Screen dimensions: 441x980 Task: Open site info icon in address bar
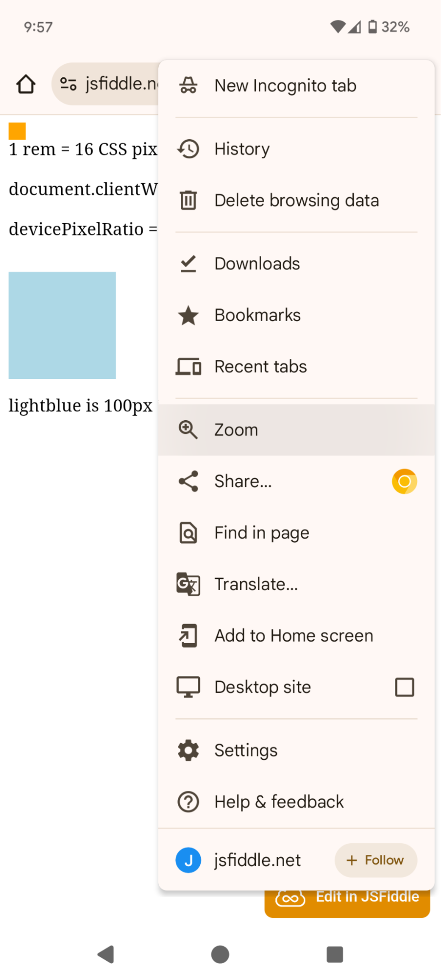click(x=68, y=84)
